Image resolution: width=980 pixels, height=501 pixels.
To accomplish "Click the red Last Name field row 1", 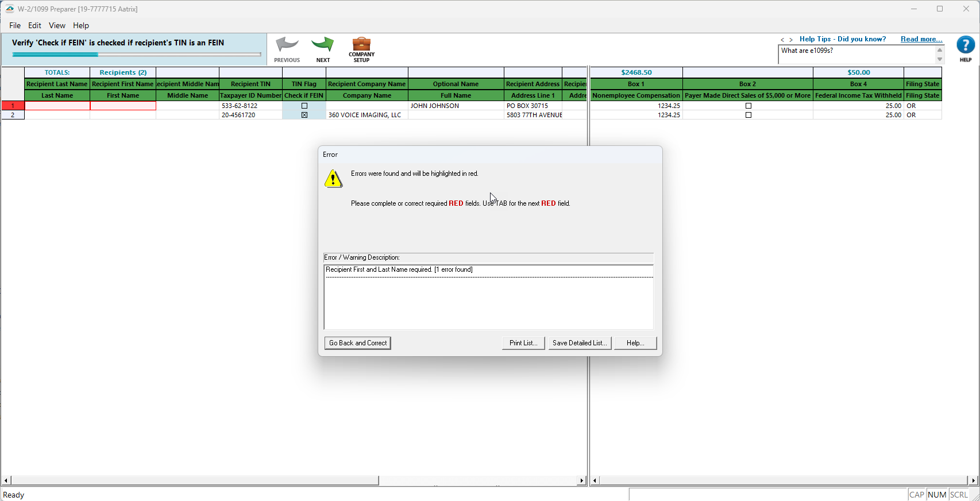I will pos(57,106).
